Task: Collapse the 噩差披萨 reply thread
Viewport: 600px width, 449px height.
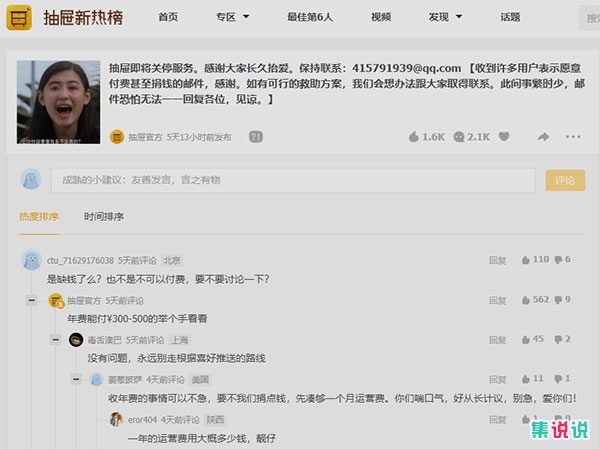Action: click(x=75, y=380)
